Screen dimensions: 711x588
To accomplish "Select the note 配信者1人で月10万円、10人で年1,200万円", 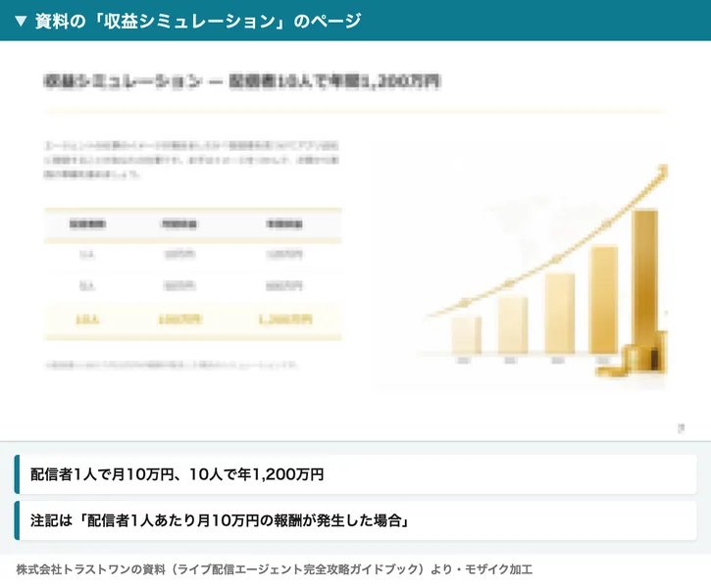I will click(x=355, y=474).
